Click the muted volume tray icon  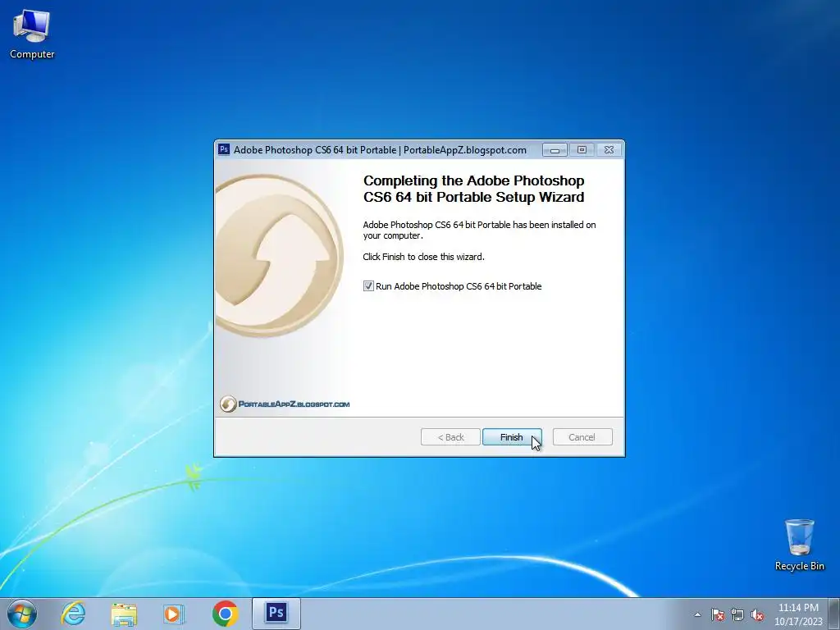coord(757,614)
